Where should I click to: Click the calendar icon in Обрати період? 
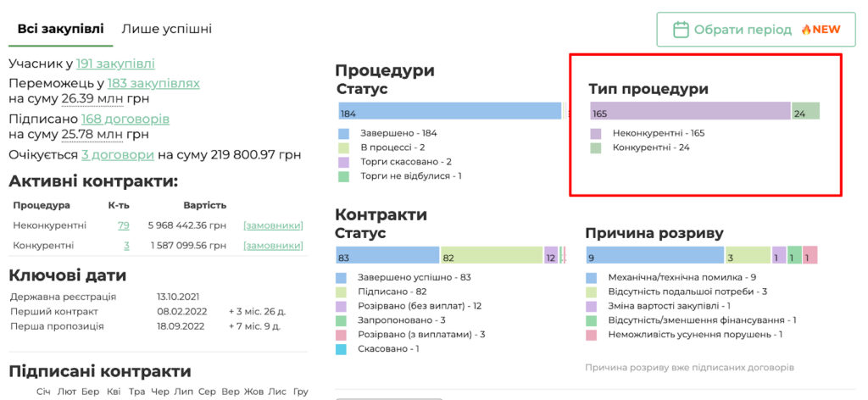coord(680,30)
